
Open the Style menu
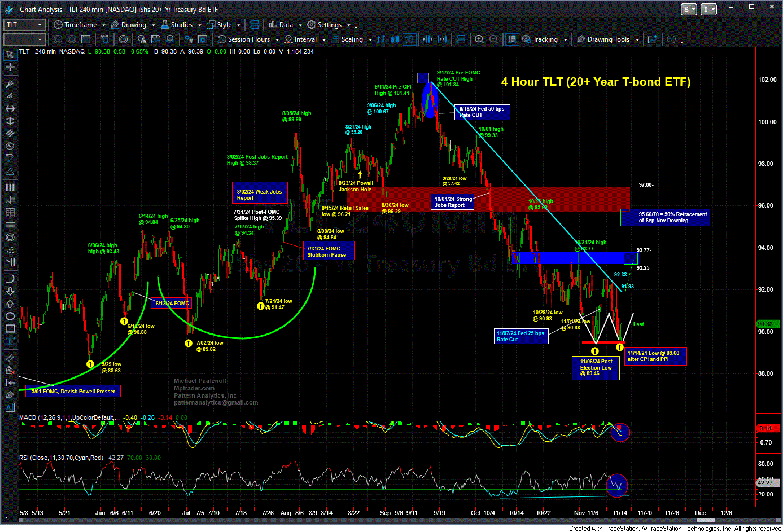(x=224, y=25)
